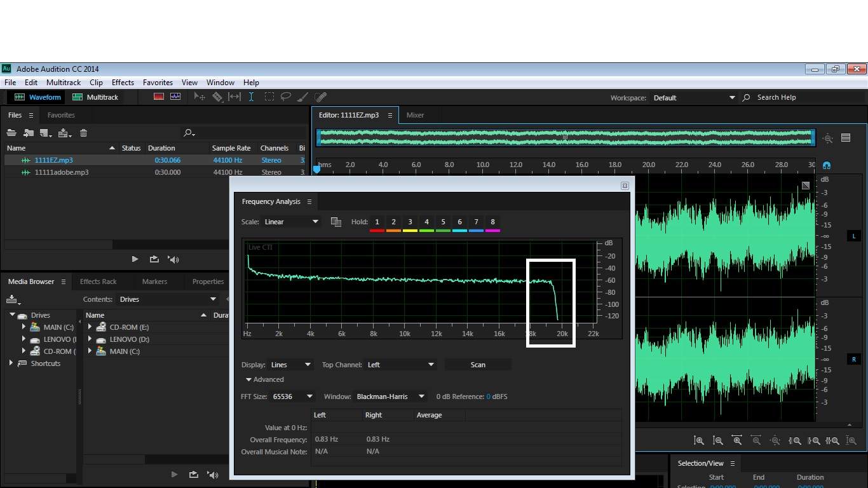The image size is (868, 488).
Task: Collapse the Advanced section
Action: click(x=249, y=380)
